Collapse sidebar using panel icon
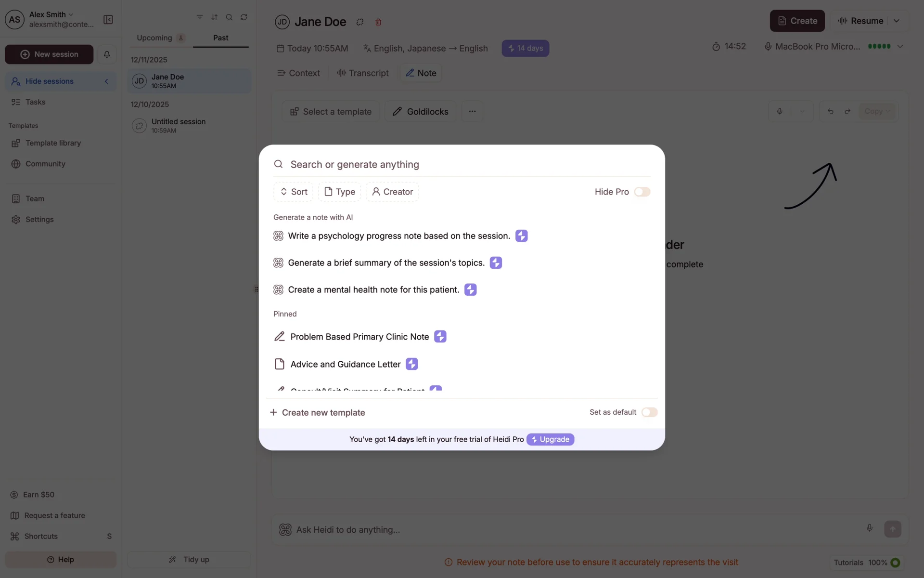Screen dimensions: 924x578 tap(108, 20)
